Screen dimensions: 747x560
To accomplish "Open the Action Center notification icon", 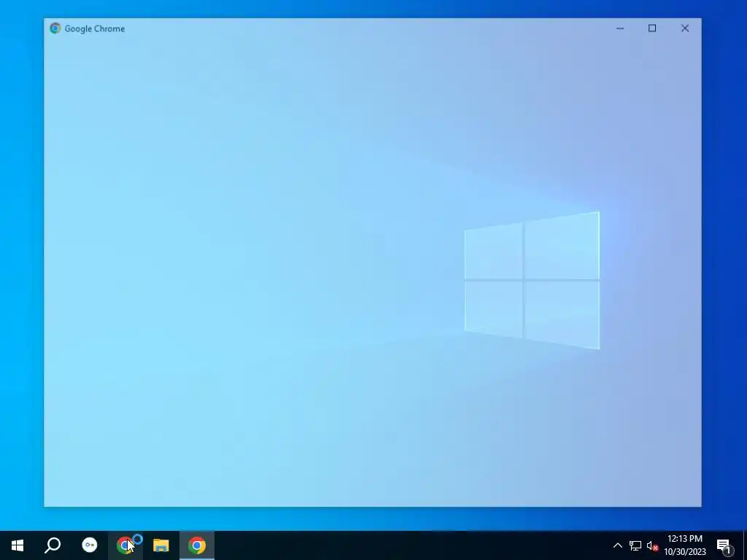I will tap(724, 546).
